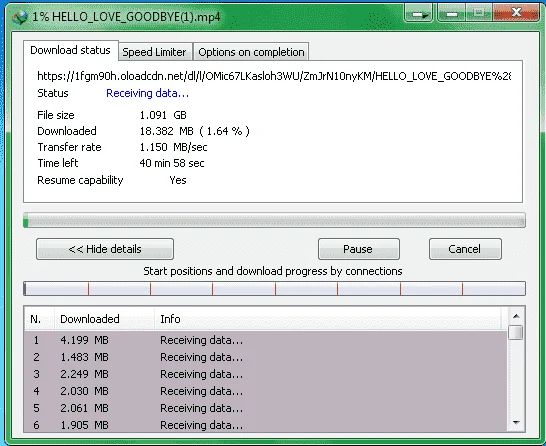The width and height of the screenshot is (546, 446).
Task: Select connection row 3 with 2.249 MB
Action: [x=266, y=374]
